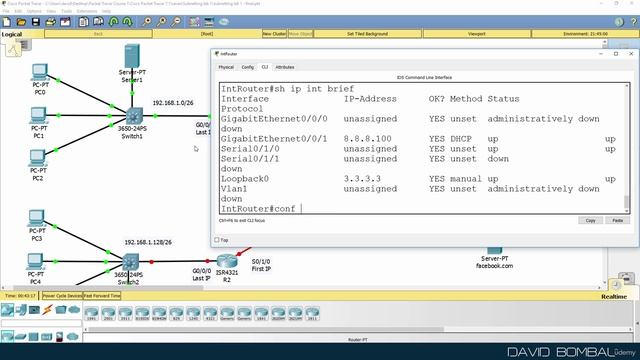Click the info icon in top toolbar

tap(619, 22)
